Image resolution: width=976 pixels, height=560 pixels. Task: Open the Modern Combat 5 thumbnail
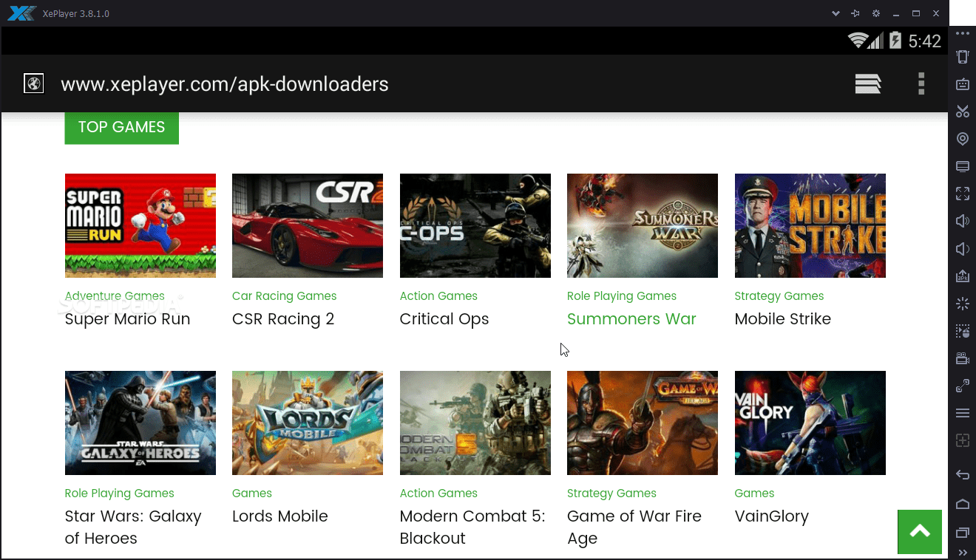pos(475,423)
